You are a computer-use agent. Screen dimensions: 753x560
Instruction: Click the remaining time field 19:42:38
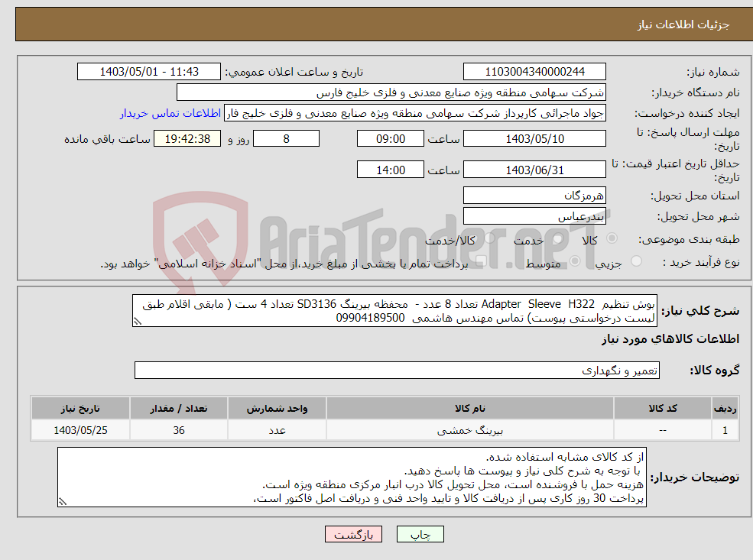[187, 139]
